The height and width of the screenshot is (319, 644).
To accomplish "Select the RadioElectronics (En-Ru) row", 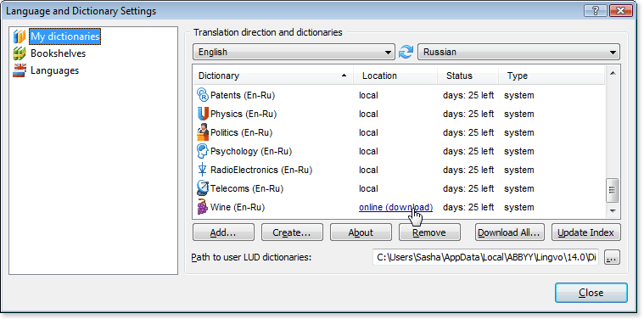I will [399, 170].
